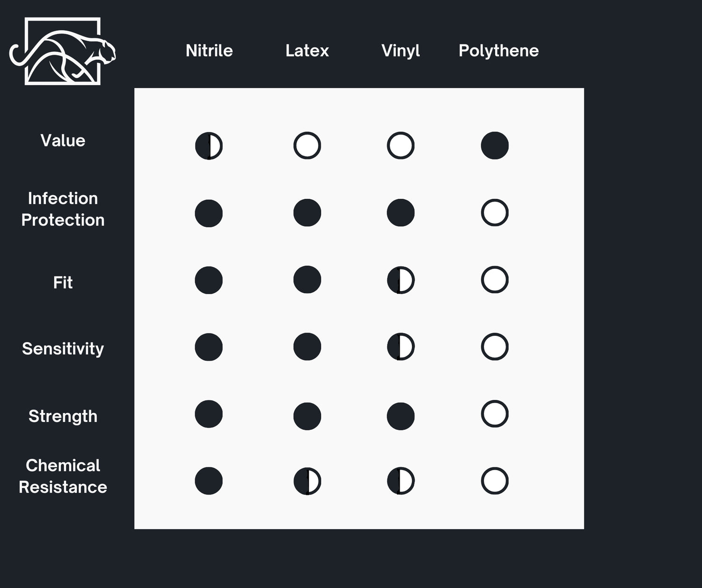Screen dimensions: 702x588
Task: Click the Infection Protection row label
Action: [x=63, y=209]
